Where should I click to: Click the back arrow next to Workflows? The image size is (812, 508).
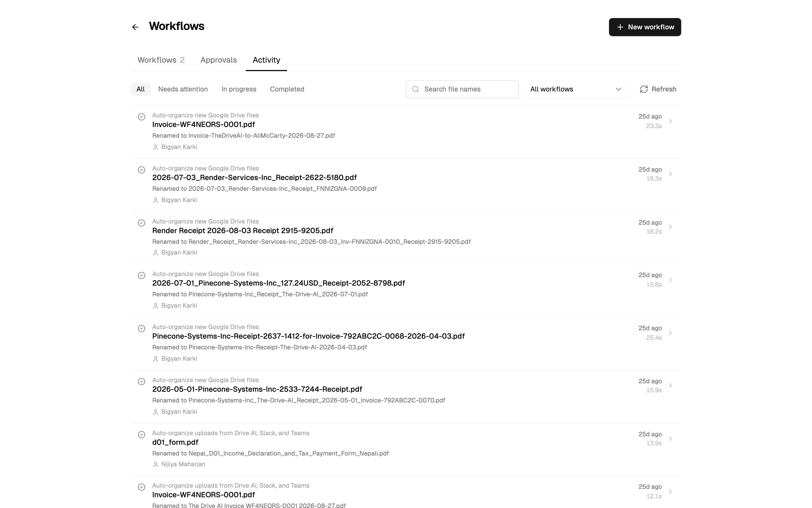[135, 27]
